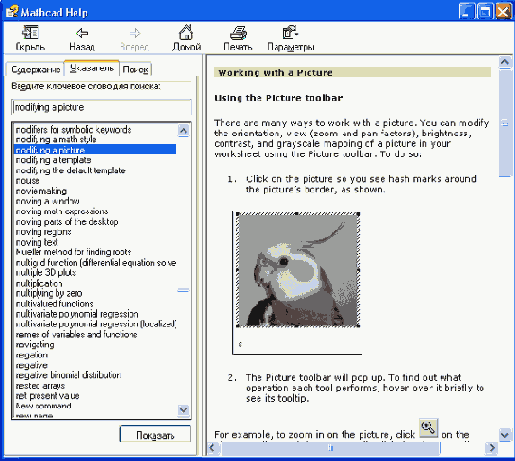This screenshot has width=515, height=461.
Task: Go back with the Назад arrow icon
Action: (x=82, y=33)
